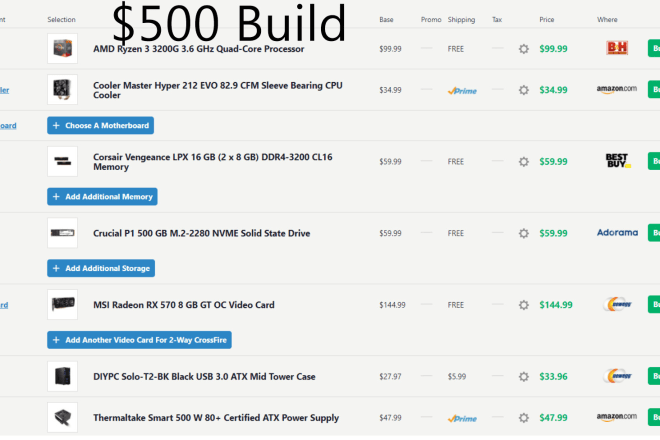This screenshot has width=660, height=440.
Task: Open settings gear for MSI Radeon RX 570 row
Action: click(524, 305)
